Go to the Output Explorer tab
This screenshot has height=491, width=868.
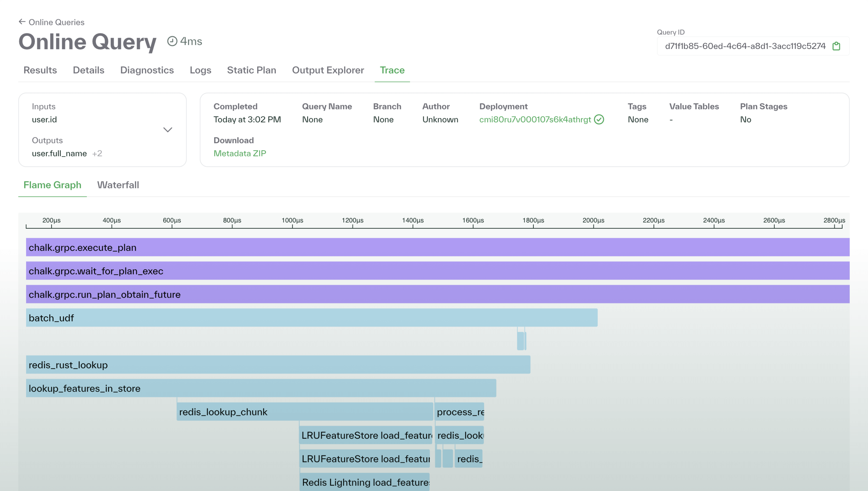[328, 70]
